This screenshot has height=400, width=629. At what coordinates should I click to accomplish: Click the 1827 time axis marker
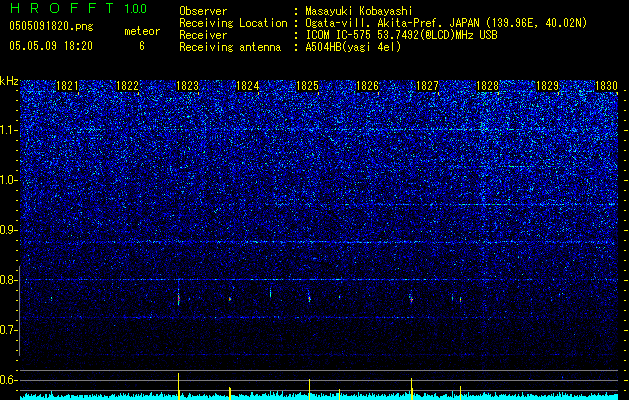pyautogui.click(x=428, y=86)
